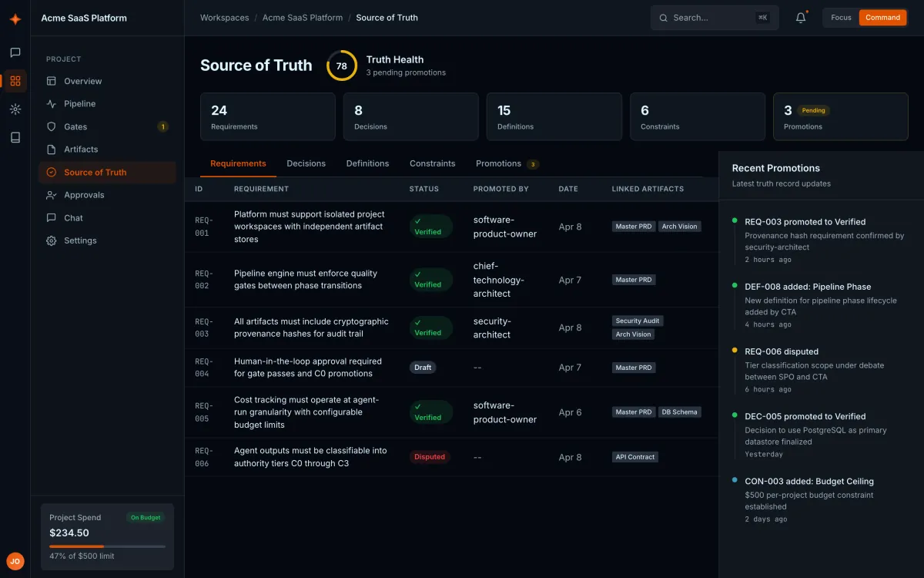The height and width of the screenshot is (578, 924).
Task: Click the sun-shaped agents icon in the rail
Action: point(15,109)
